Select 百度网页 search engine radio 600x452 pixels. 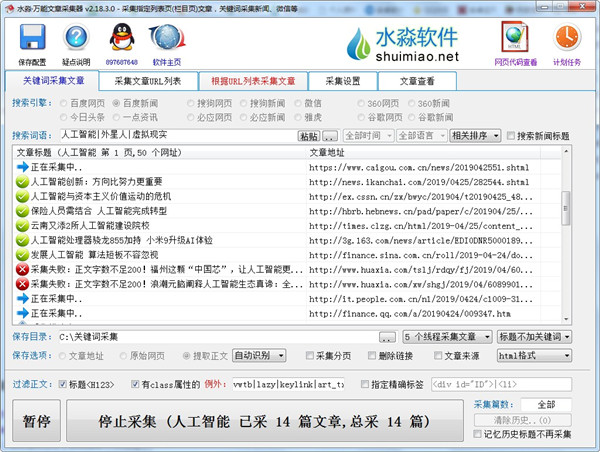pos(64,103)
